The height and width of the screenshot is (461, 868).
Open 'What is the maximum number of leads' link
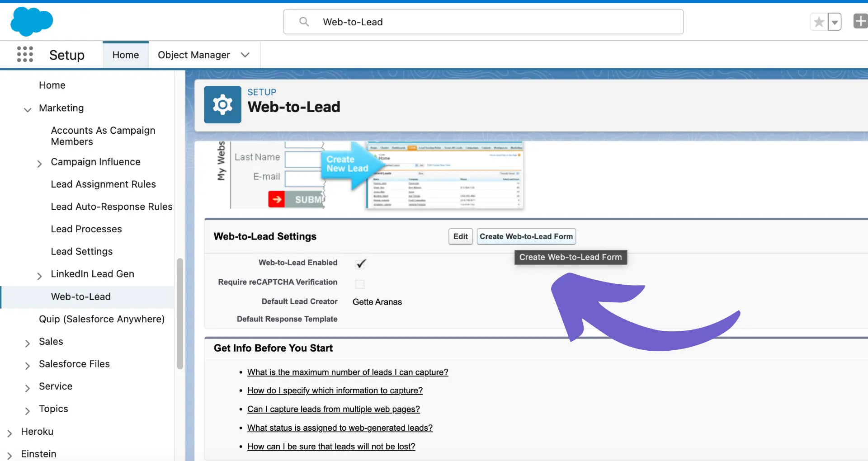[x=348, y=372]
